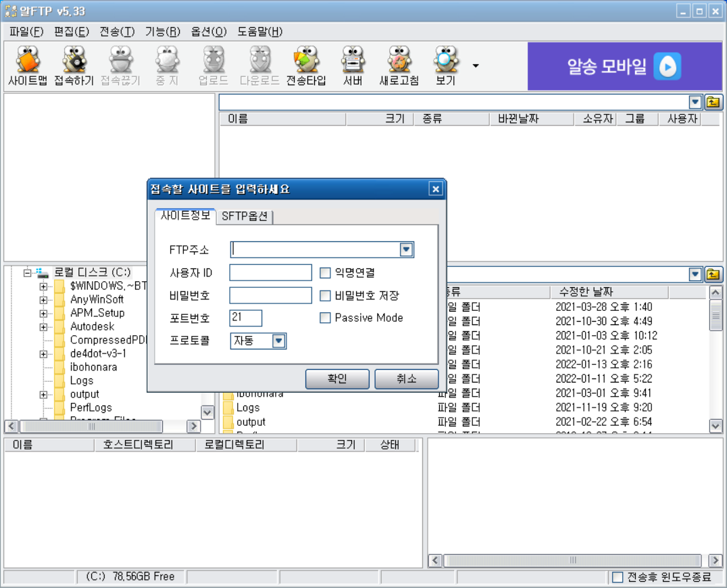Select the Autodesk folder in tree
The image size is (727, 588).
[x=92, y=326]
